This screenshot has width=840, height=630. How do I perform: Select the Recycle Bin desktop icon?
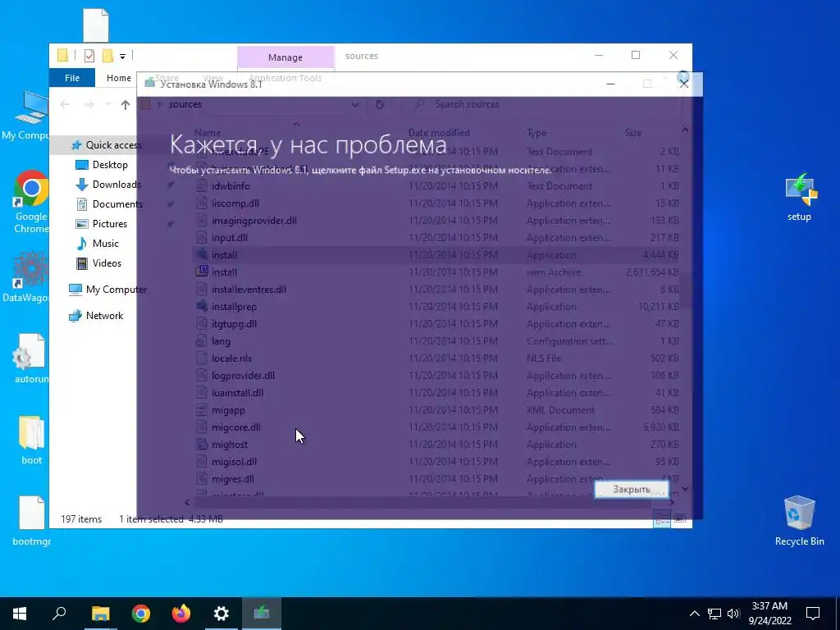click(799, 521)
